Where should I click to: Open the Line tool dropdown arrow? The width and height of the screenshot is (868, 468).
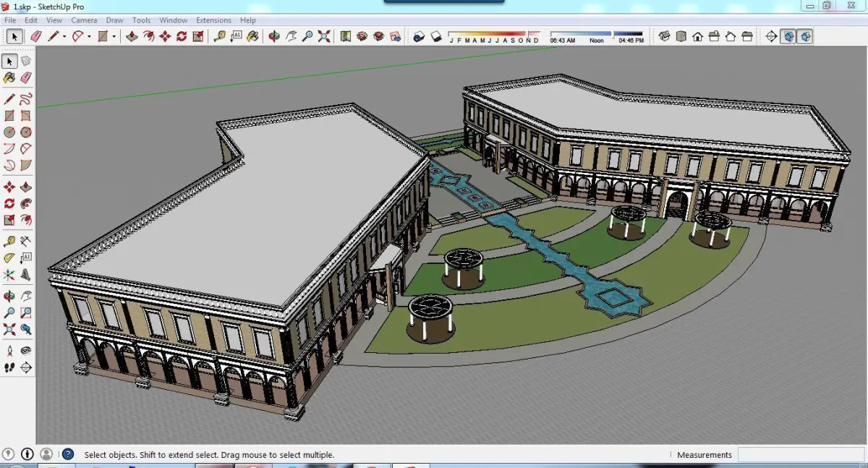(64, 36)
